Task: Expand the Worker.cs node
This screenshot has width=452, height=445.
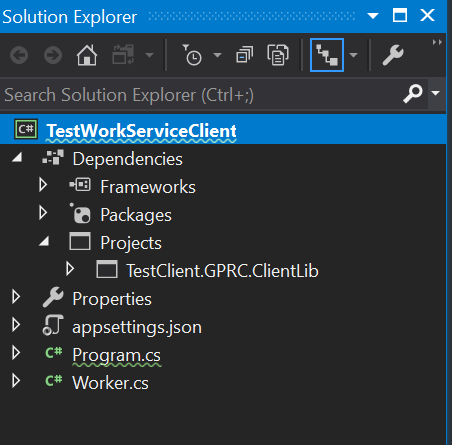Action: [x=16, y=381]
